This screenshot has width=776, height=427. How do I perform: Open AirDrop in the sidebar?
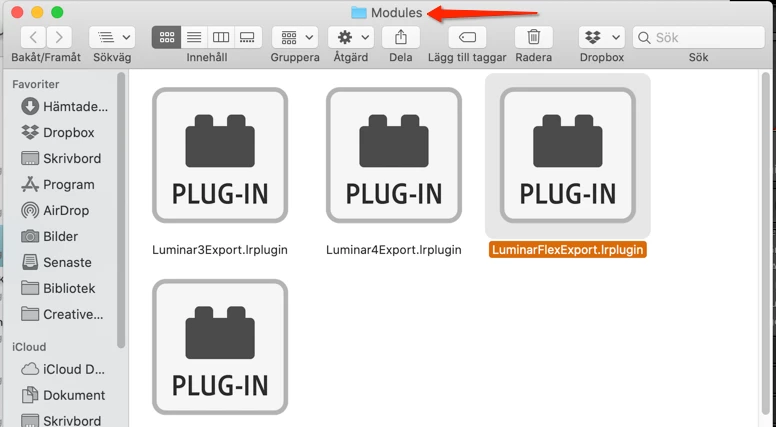click(x=55, y=210)
